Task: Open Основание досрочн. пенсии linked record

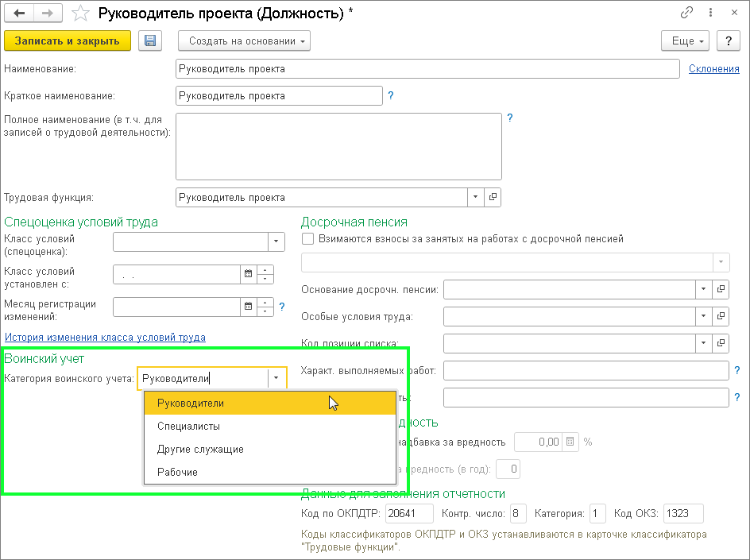Action: (x=721, y=290)
